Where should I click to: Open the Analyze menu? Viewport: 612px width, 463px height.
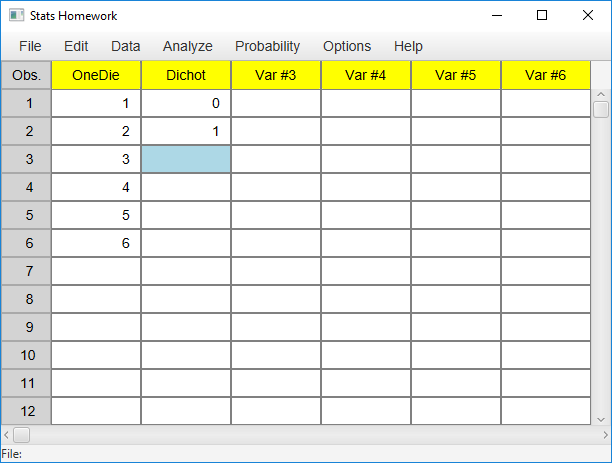[187, 46]
